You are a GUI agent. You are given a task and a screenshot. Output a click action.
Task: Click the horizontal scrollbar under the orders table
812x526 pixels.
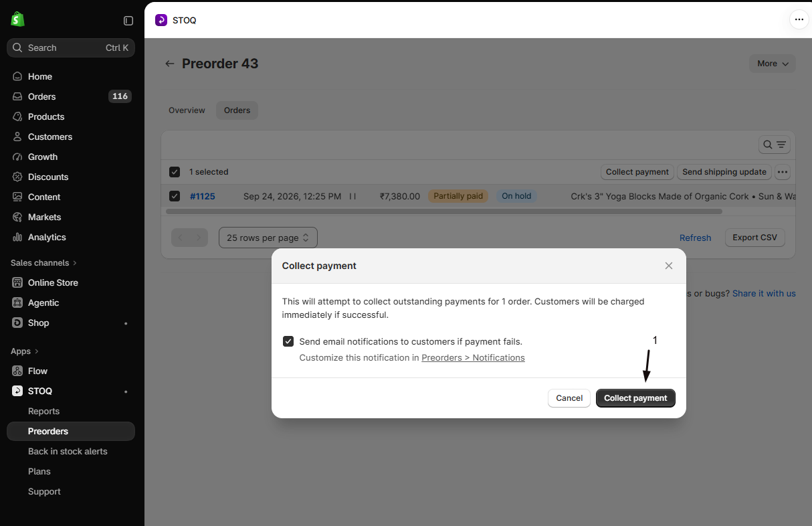[x=444, y=211]
